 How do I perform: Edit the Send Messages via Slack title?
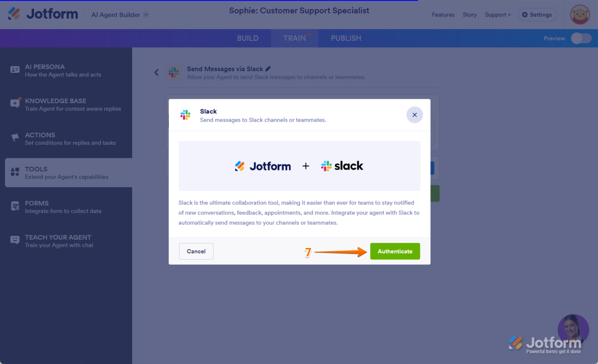(268, 68)
